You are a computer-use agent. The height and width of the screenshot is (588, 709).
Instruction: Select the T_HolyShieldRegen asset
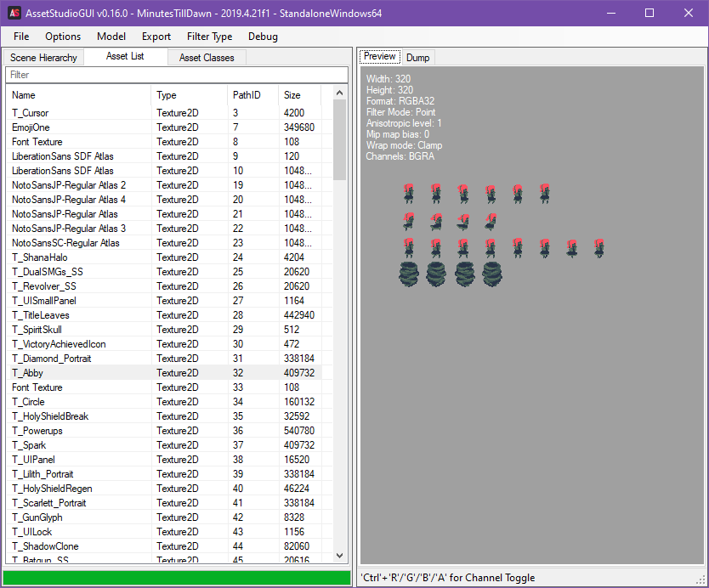[x=164, y=489]
